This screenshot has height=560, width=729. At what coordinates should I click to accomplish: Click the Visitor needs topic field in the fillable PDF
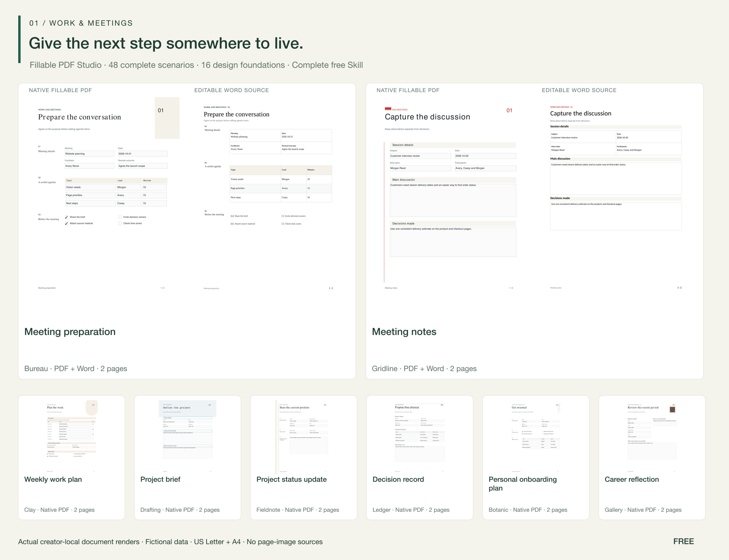coord(90,187)
